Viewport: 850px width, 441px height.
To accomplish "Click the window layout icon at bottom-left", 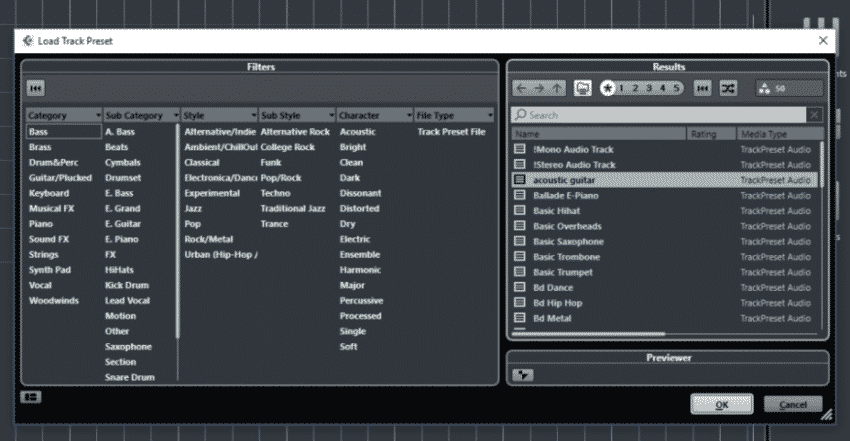I will [31, 397].
